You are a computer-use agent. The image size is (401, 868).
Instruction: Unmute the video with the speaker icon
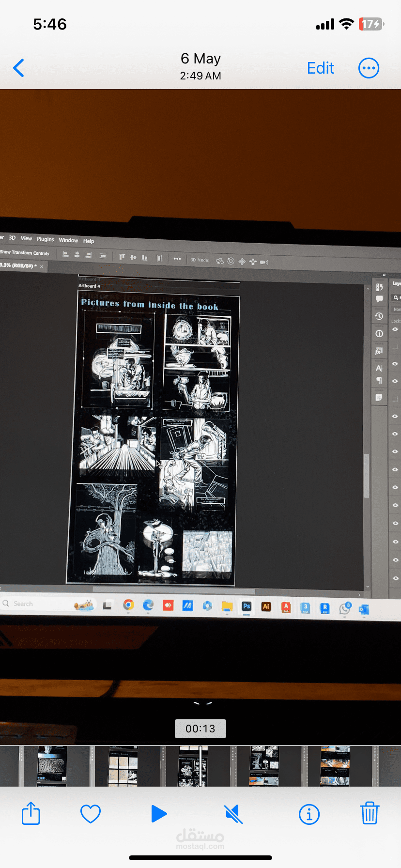[x=234, y=814]
